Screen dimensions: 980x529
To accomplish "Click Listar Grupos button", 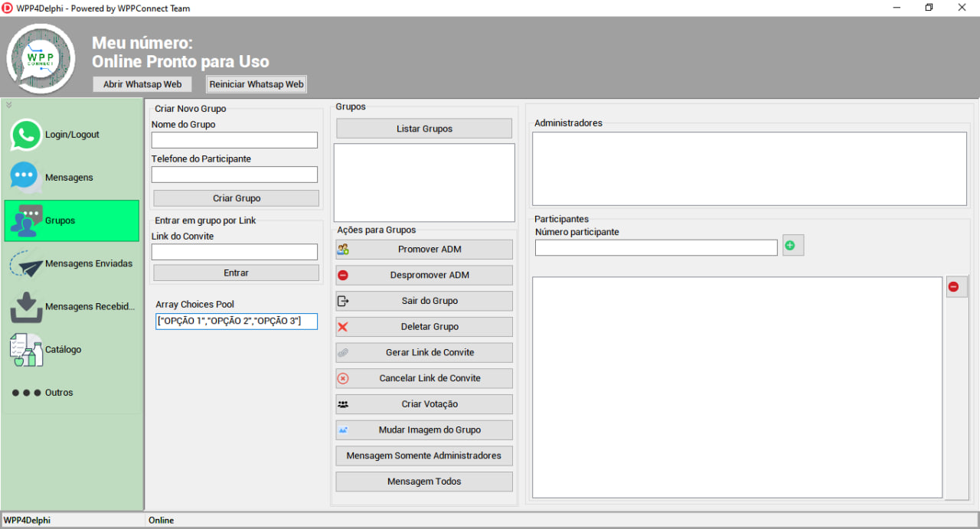I will point(424,129).
